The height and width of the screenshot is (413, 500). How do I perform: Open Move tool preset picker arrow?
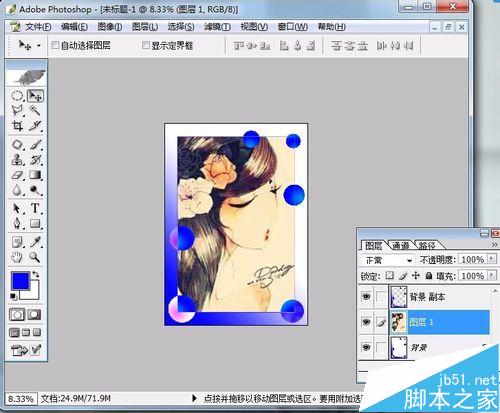(x=39, y=45)
